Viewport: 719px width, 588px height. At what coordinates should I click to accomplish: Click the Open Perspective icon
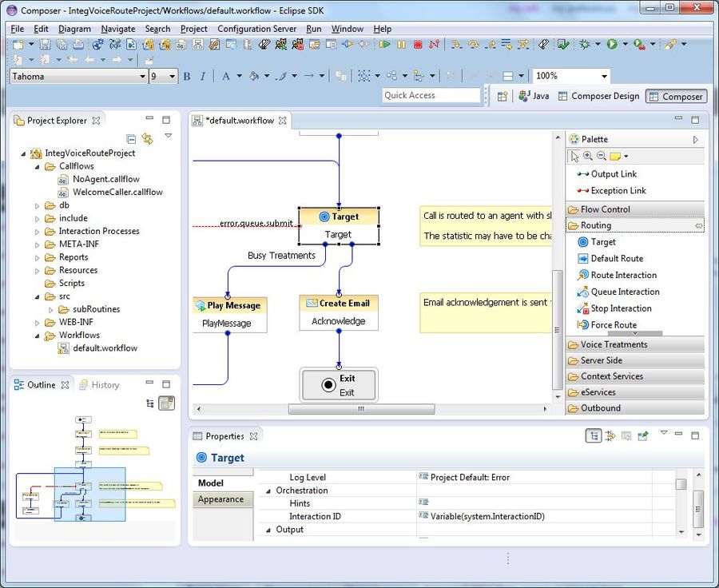[503, 97]
